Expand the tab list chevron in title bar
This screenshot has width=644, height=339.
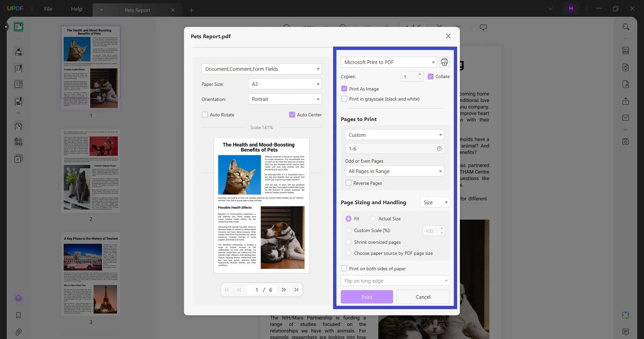[x=550, y=9]
